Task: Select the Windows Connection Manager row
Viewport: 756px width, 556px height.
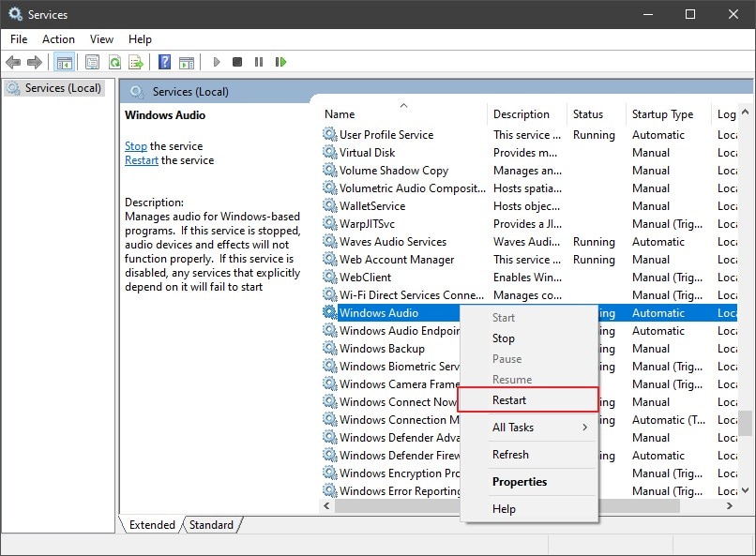Action: 391,420
